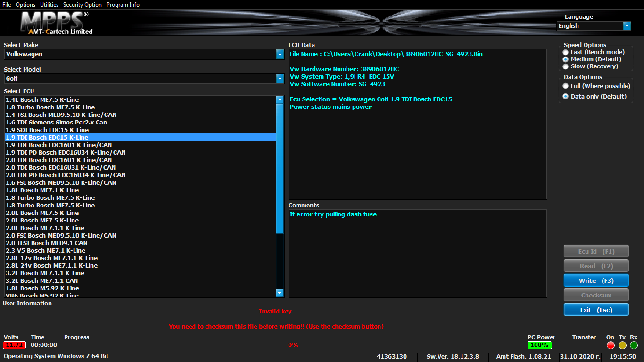
Task: Open the Security Option menu
Action: (82, 5)
